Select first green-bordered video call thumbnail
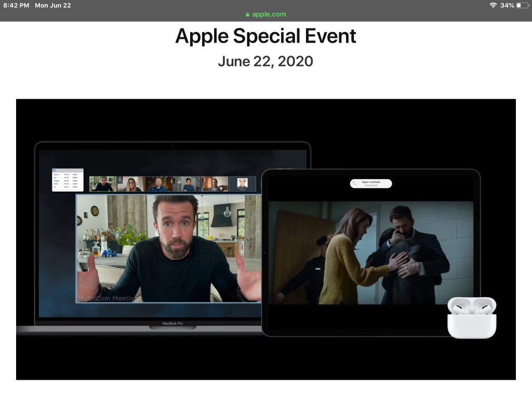The height and width of the screenshot is (399, 532). pyautogui.click(x=103, y=184)
